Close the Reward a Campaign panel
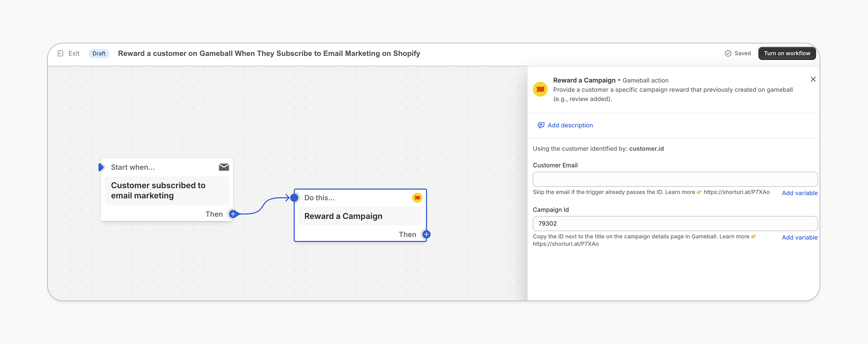Viewport: 868px width, 344px height. tap(813, 79)
